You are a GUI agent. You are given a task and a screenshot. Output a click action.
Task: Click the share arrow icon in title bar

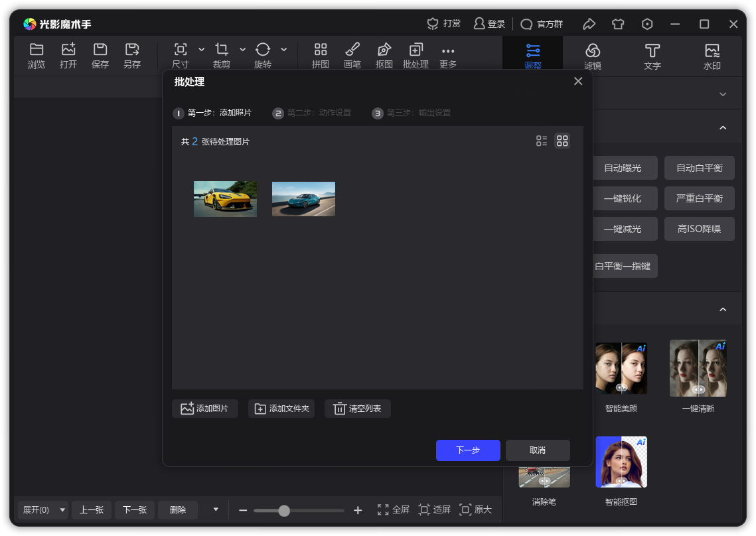point(589,25)
